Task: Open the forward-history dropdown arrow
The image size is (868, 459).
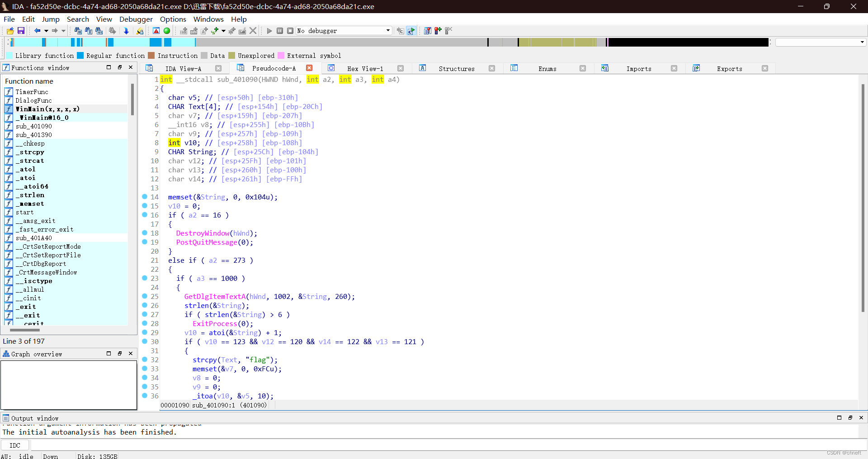Action: (63, 31)
